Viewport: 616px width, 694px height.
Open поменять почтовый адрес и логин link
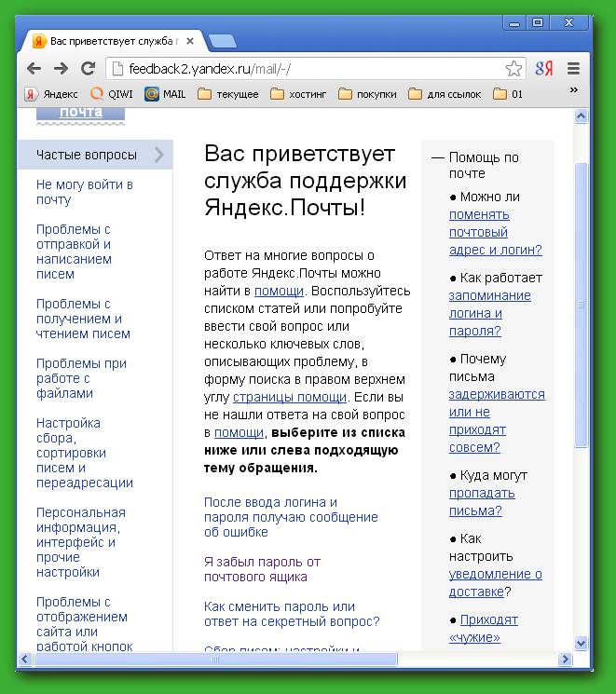tap(495, 232)
